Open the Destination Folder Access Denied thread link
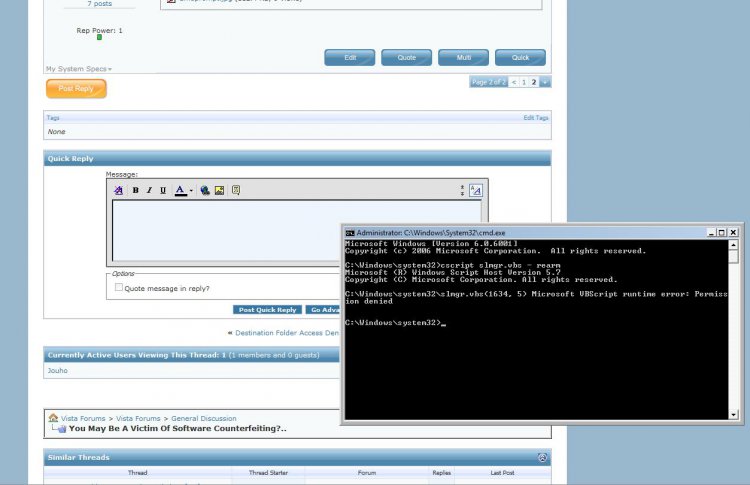The image size is (750, 485). pyautogui.click(x=287, y=333)
